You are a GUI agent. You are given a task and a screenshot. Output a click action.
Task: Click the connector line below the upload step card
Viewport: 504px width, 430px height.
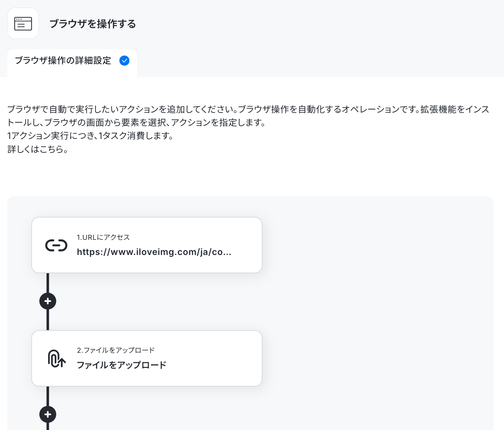click(48, 396)
